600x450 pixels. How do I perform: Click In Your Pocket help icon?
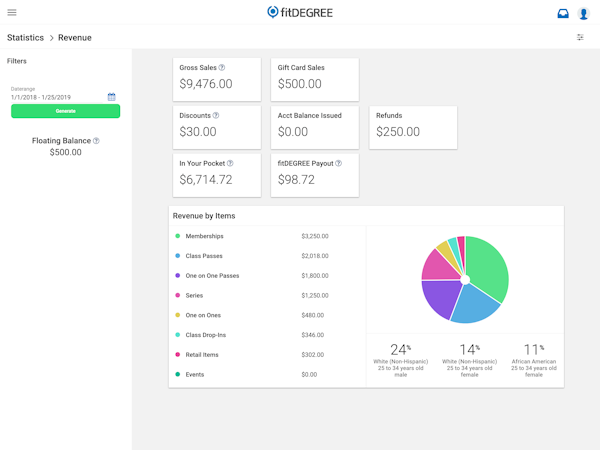(x=230, y=164)
